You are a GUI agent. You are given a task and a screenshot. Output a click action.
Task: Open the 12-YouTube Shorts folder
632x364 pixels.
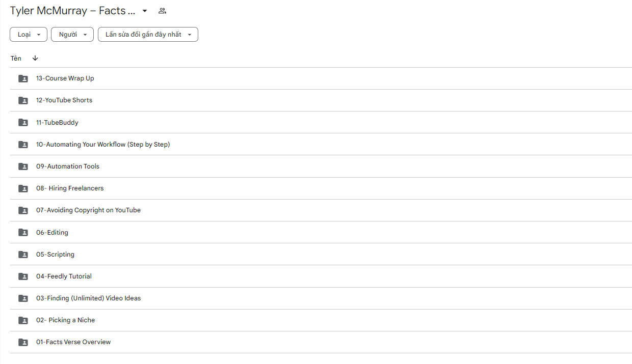(x=321, y=100)
